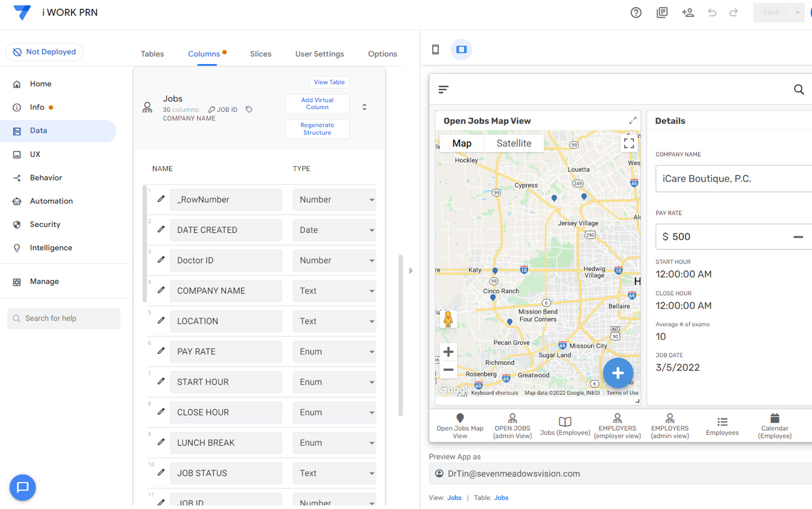Collapse the editor pane with the arrow
Viewport: 812px width, 509px height.
point(411,270)
